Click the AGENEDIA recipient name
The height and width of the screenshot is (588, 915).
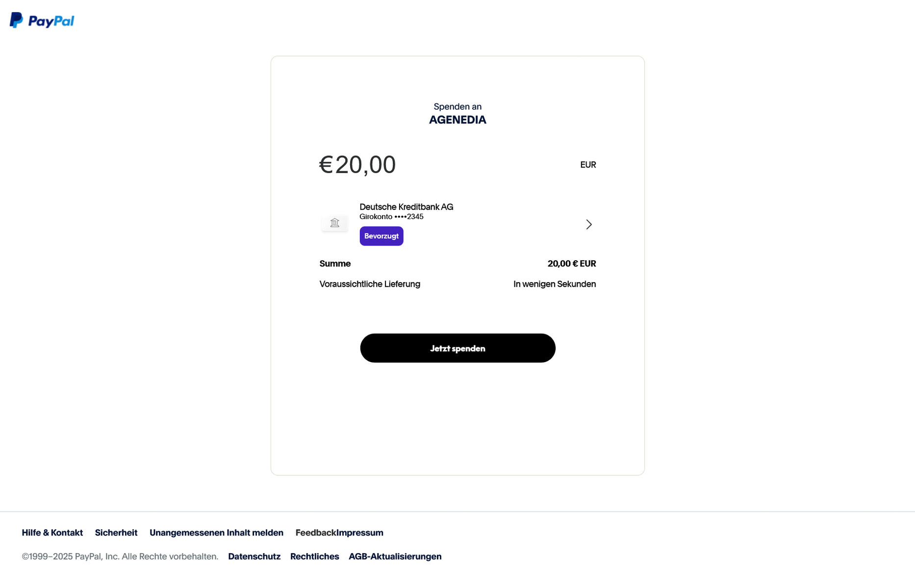[457, 120]
